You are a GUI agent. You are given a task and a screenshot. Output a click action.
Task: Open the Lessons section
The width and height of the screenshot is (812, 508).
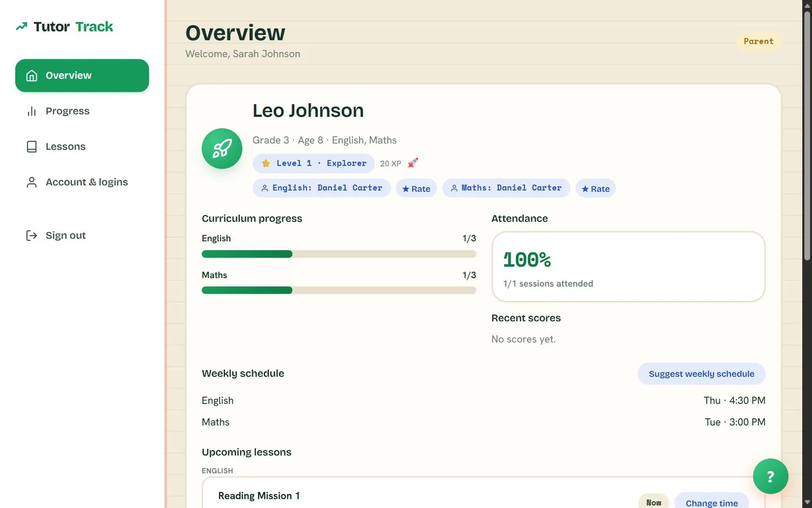[x=82, y=147]
